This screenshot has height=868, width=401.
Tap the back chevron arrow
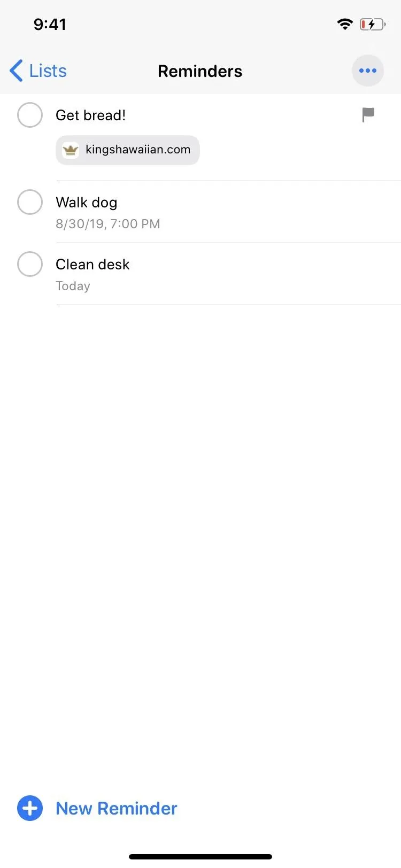click(x=17, y=71)
